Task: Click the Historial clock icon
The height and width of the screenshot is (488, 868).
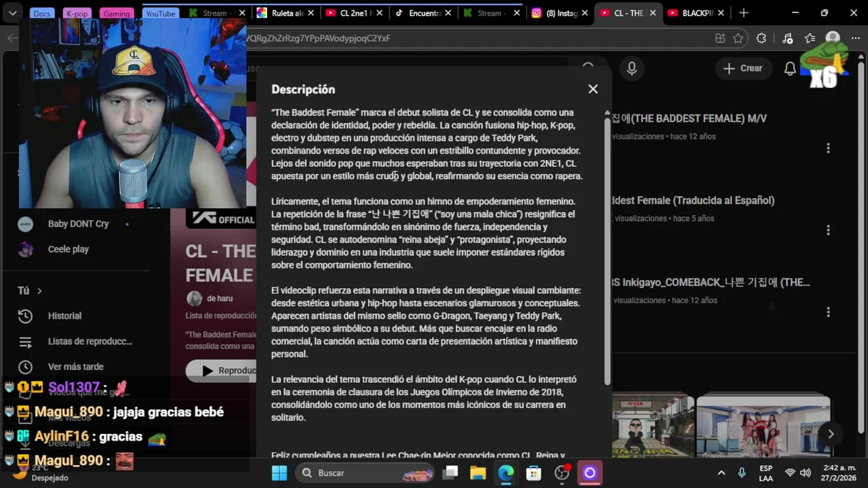Action: 25,316
